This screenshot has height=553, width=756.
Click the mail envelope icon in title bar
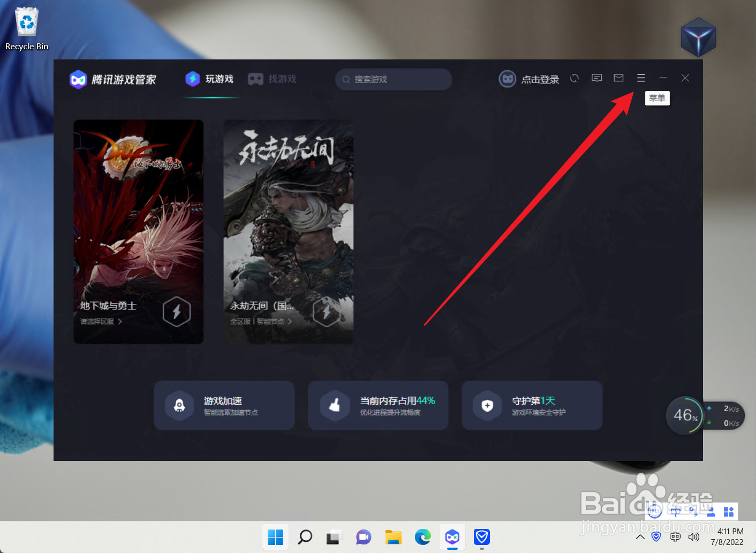click(x=618, y=78)
